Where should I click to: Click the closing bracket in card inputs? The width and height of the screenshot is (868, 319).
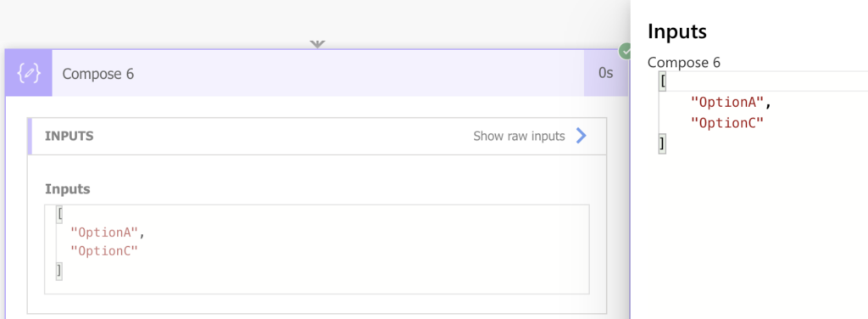[x=59, y=271]
